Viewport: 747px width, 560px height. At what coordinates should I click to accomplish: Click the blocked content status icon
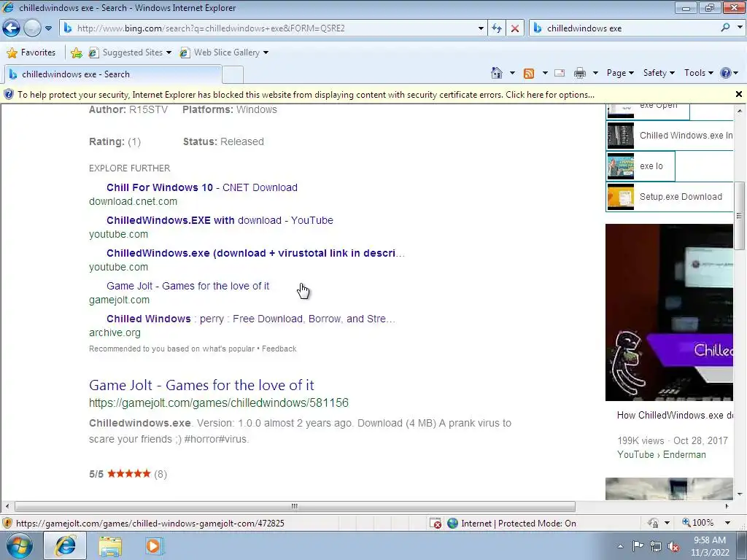tap(436, 524)
